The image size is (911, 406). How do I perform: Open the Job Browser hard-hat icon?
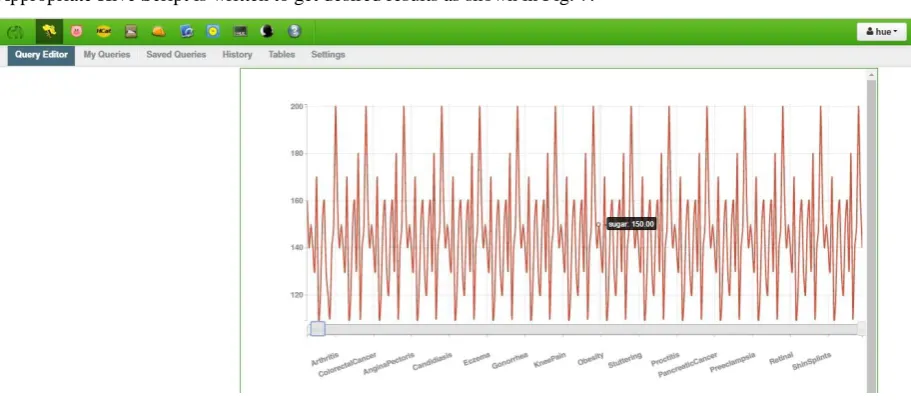click(x=159, y=31)
